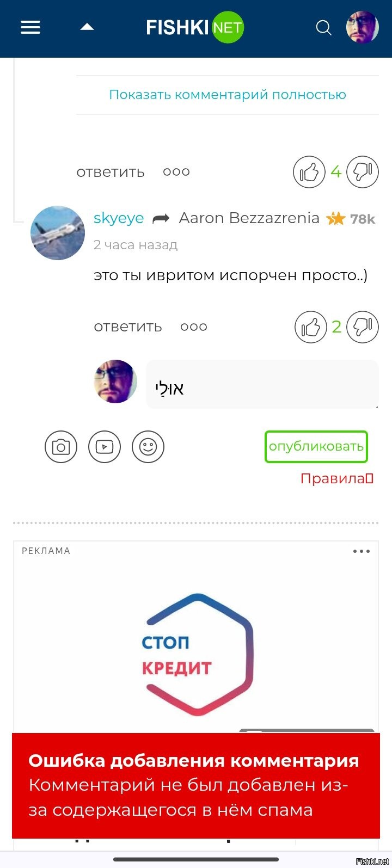This screenshot has height=868, width=392.
Task: Go to FISHKI NET home logo
Action: (x=195, y=27)
